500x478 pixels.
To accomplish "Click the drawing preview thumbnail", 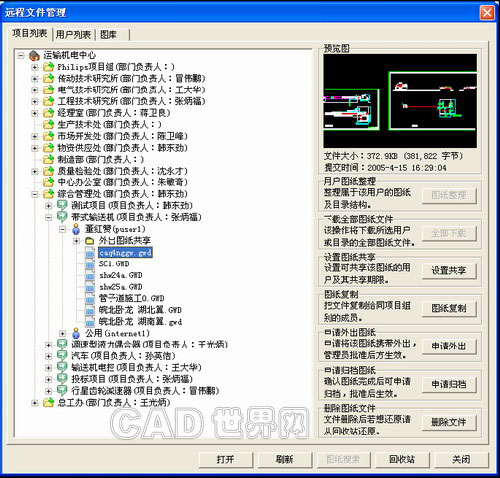I will [x=400, y=101].
